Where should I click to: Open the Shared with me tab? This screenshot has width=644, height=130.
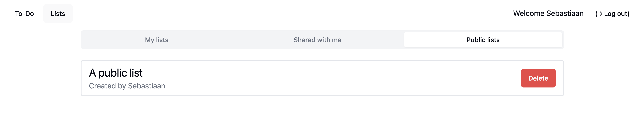(317, 40)
